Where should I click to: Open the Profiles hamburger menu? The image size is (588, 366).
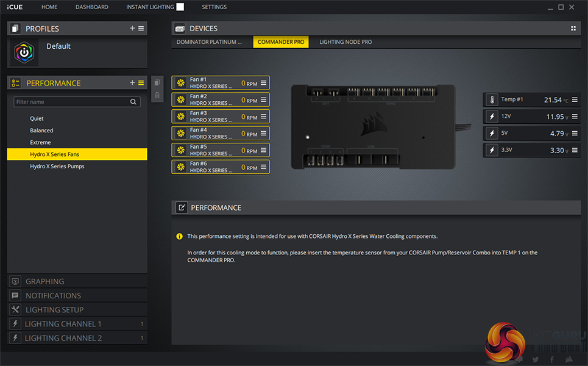click(141, 28)
